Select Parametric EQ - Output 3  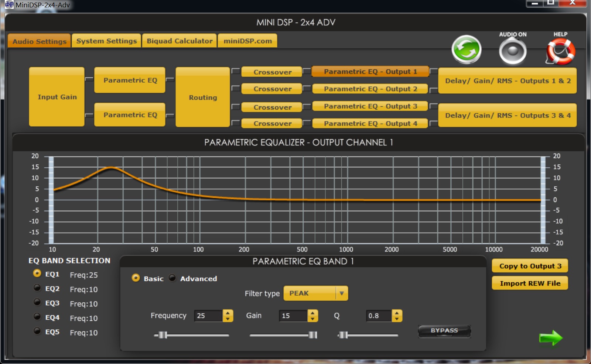[x=370, y=106]
